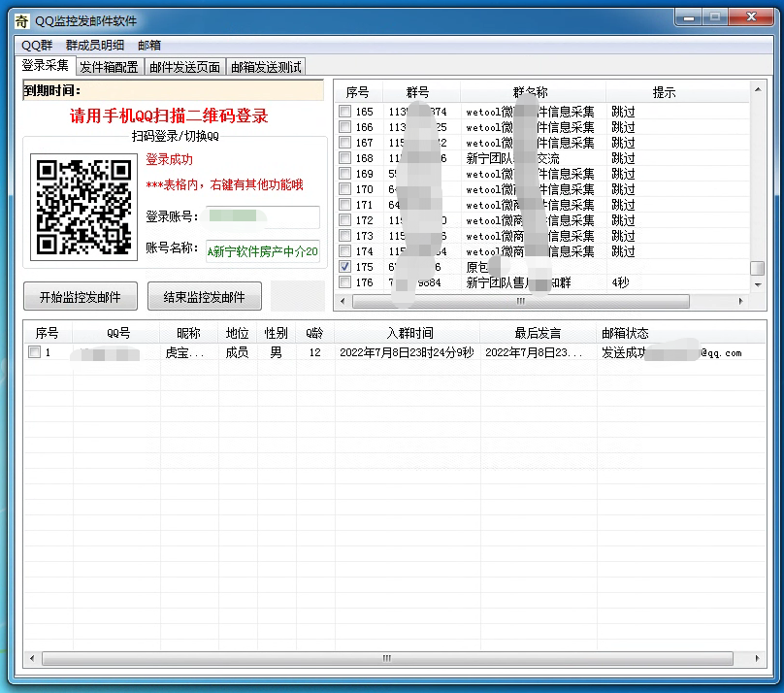Click the 群号 column header
This screenshot has height=693, width=784.
pyautogui.click(x=421, y=92)
